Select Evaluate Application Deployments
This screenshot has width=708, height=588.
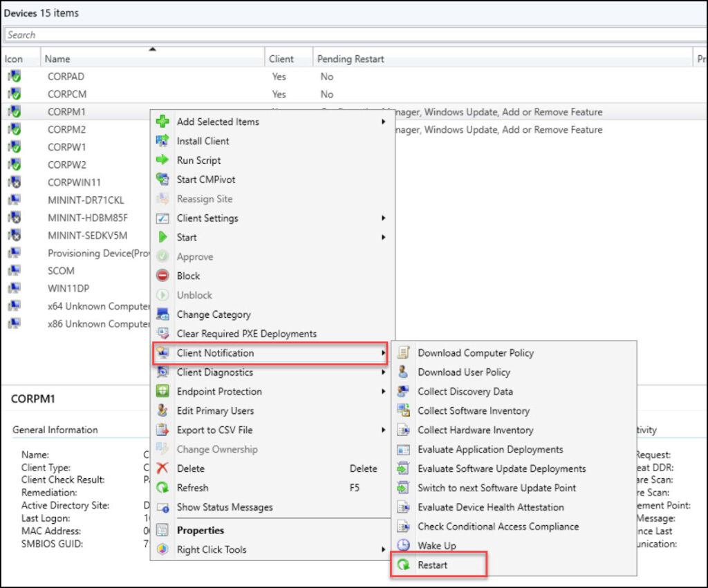coord(514,449)
